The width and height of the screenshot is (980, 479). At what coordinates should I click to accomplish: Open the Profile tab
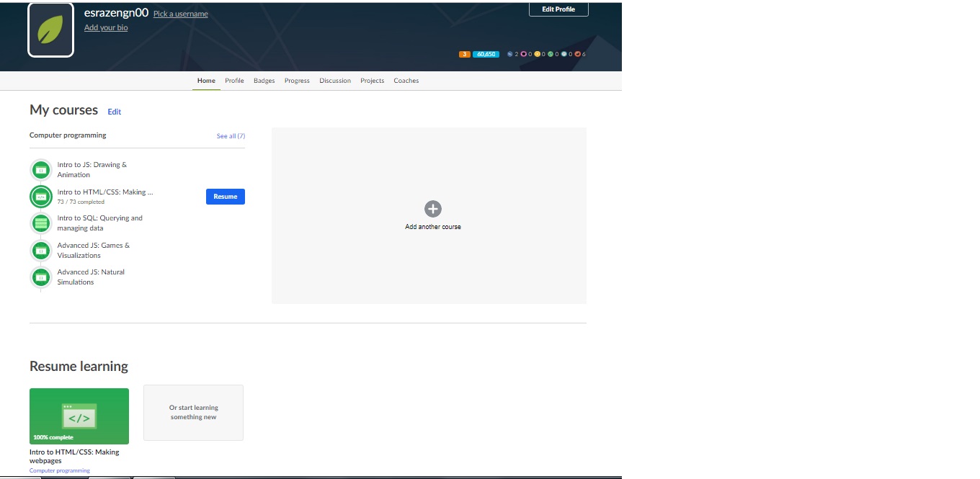pyautogui.click(x=234, y=81)
